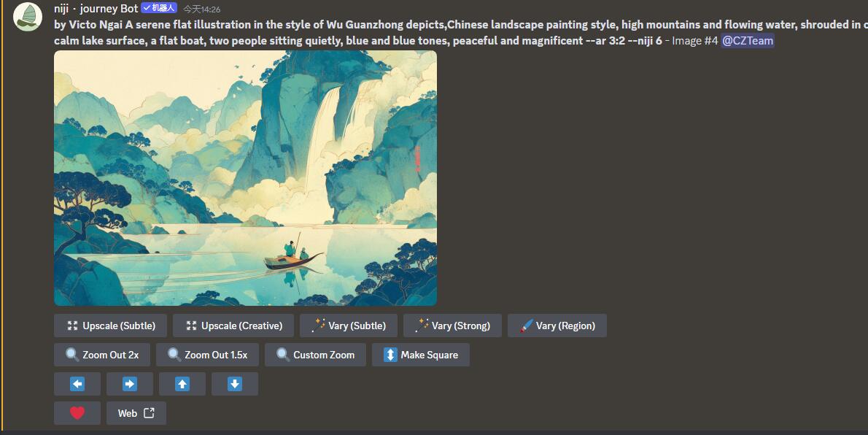Click the niji journey Bot username
868x435 pixels.
click(x=96, y=9)
